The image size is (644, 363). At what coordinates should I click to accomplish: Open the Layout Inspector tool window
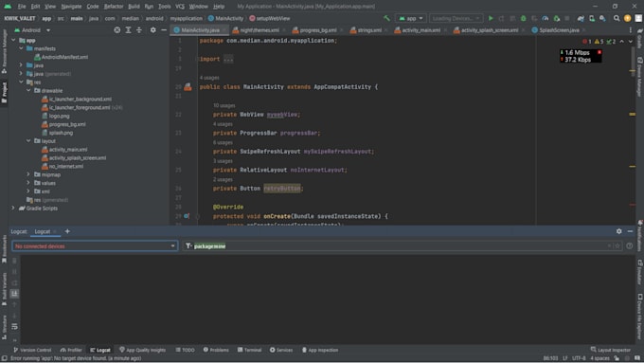[610, 350]
